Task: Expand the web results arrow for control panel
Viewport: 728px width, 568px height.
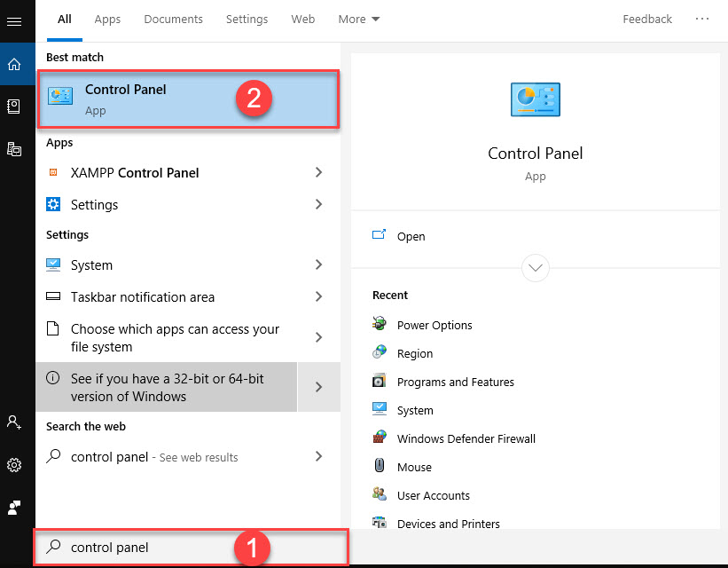Action: pyautogui.click(x=318, y=456)
